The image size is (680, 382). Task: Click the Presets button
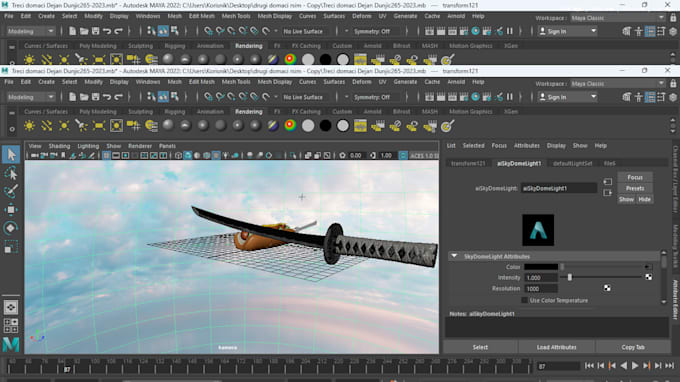[634, 188]
